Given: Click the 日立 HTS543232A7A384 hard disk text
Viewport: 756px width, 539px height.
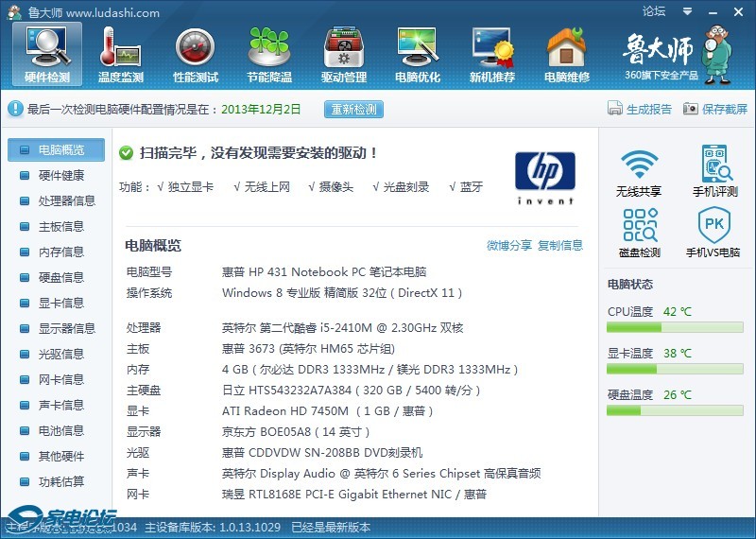Looking at the screenshot, I should pyautogui.click(x=351, y=391).
